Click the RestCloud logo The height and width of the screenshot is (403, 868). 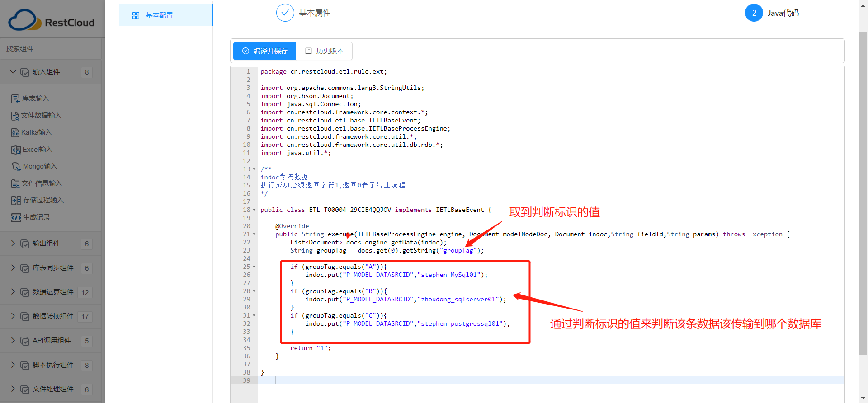pos(51,20)
